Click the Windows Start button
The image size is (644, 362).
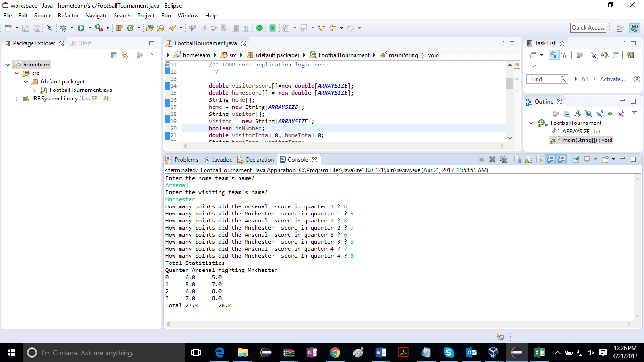point(11,353)
